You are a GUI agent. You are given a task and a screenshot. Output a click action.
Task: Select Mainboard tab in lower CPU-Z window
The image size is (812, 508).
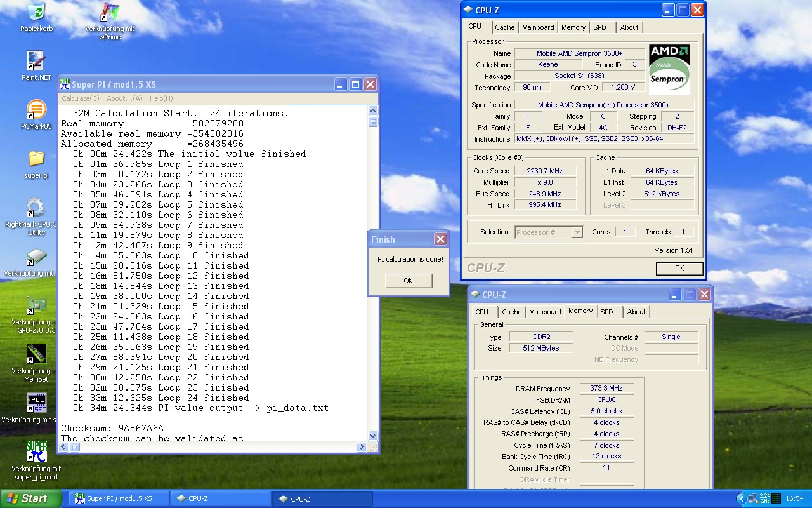(545, 312)
